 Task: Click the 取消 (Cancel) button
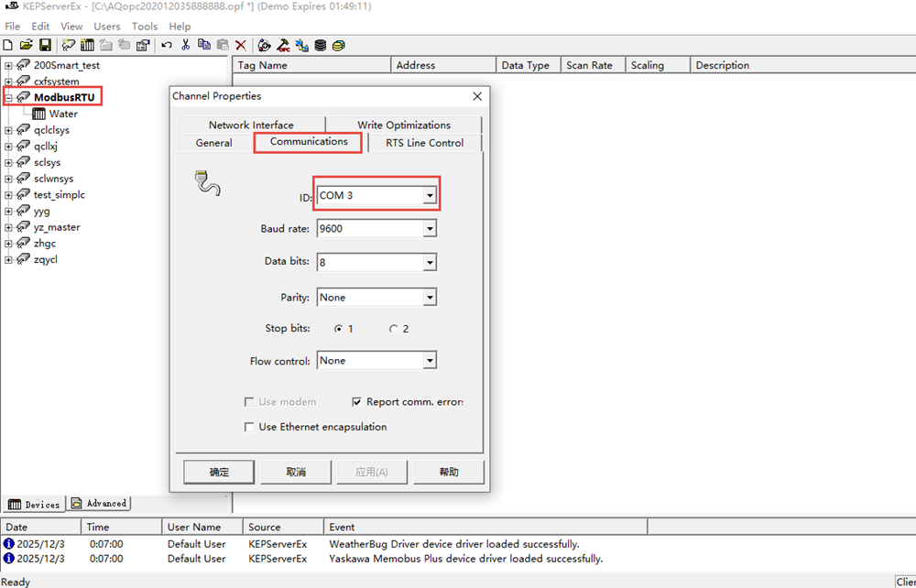point(296,472)
